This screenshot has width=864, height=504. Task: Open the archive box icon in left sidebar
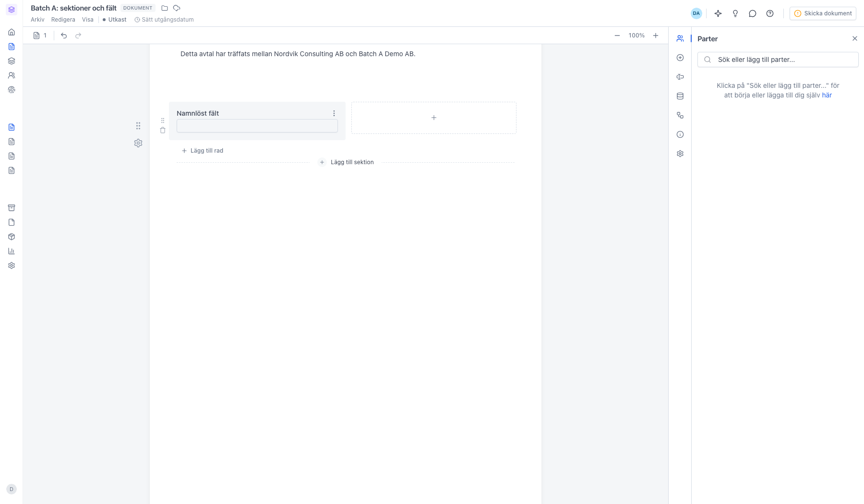(x=12, y=208)
